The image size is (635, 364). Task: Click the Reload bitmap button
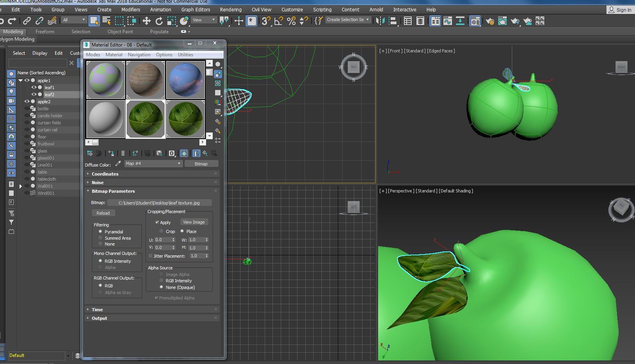click(x=103, y=213)
